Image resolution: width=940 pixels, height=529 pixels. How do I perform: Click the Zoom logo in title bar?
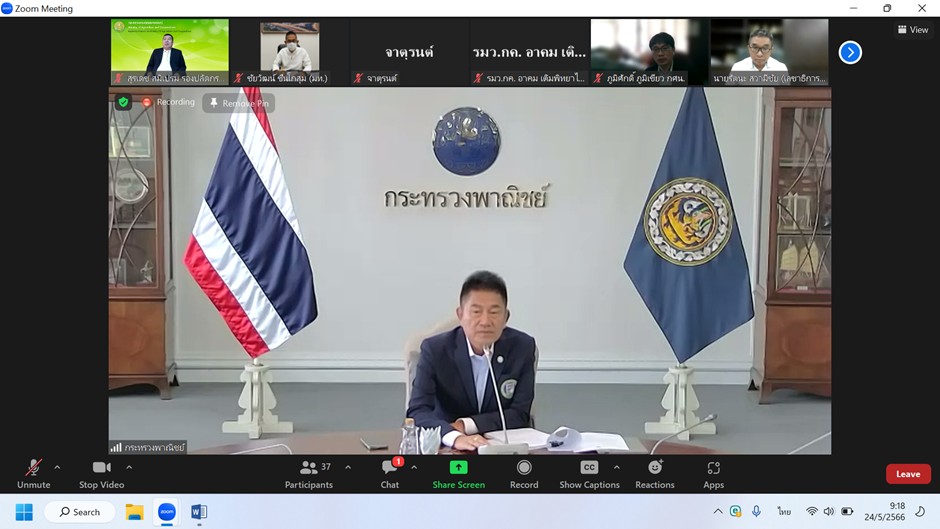point(7,8)
